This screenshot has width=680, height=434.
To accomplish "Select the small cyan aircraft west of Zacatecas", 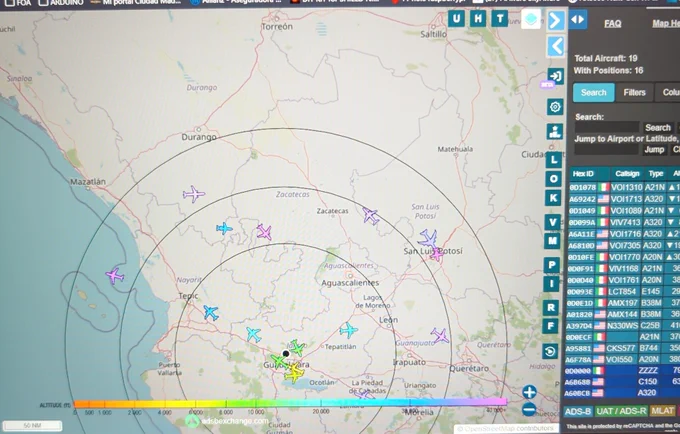I will (224, 228).
